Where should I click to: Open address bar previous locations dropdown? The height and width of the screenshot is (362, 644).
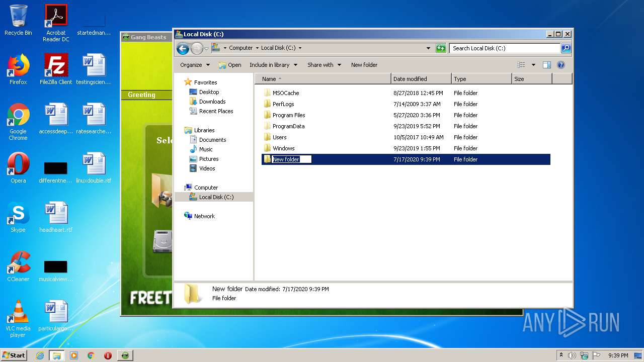coord(428,48)
